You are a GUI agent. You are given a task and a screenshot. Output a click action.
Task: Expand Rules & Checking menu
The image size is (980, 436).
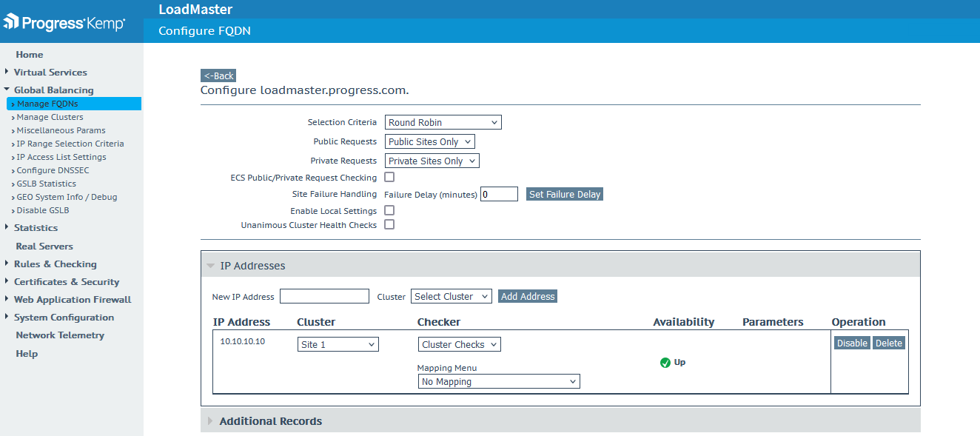(55, 264)
